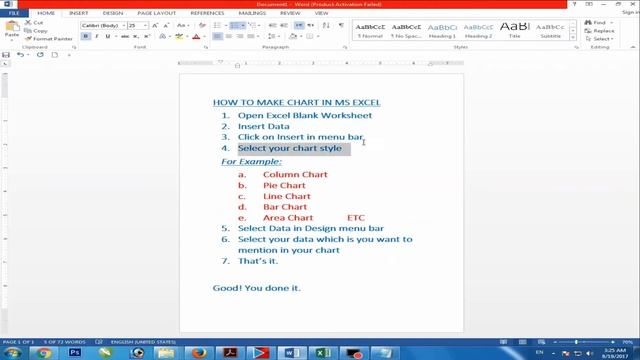
Task: Switch to Read Mode view in status bar
Action: 504,342
